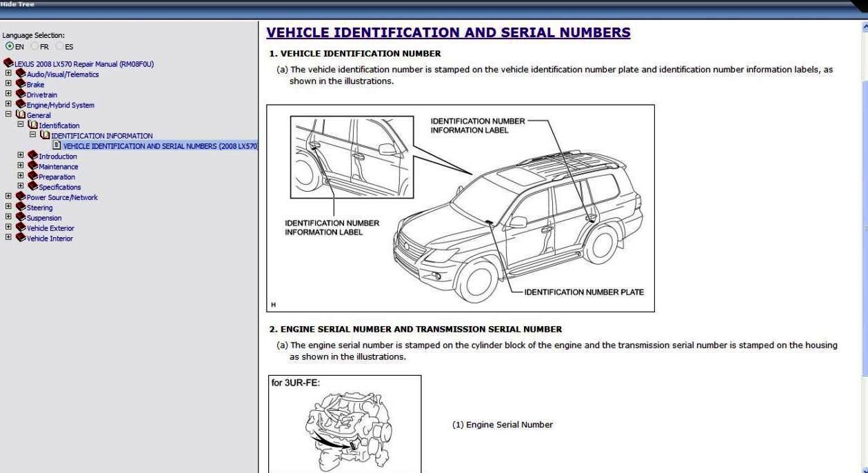Open VEHICLE IDENTIFICATION AND SERIAL NUMBERS document
Image resolution: width=868 pixels, height=473 pixels.
[x=160, y=146]
